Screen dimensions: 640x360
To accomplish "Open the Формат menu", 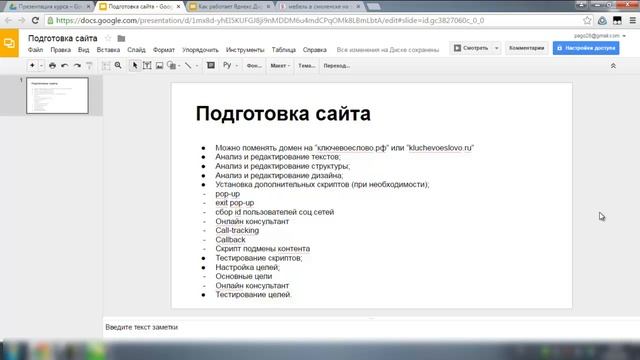I will [164, 50].
